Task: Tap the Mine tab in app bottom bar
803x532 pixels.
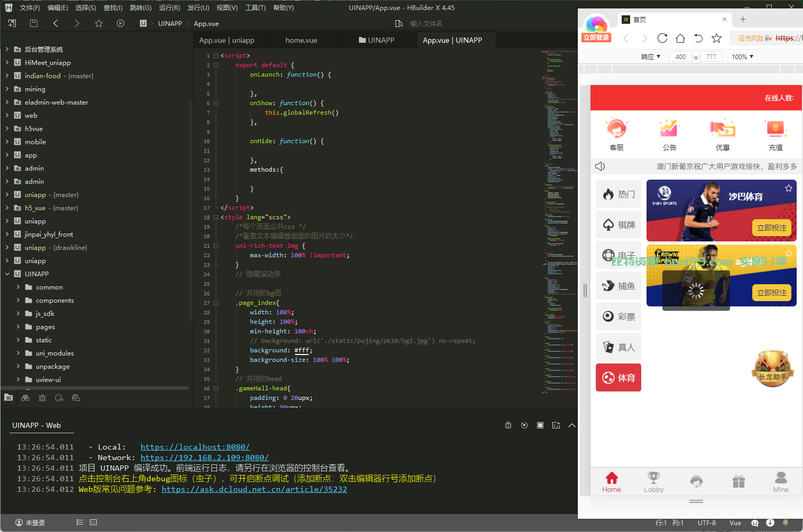Action: (780, 482)
